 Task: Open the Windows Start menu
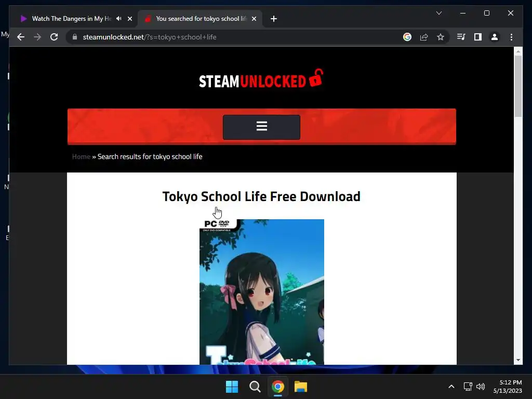(232, 387)
